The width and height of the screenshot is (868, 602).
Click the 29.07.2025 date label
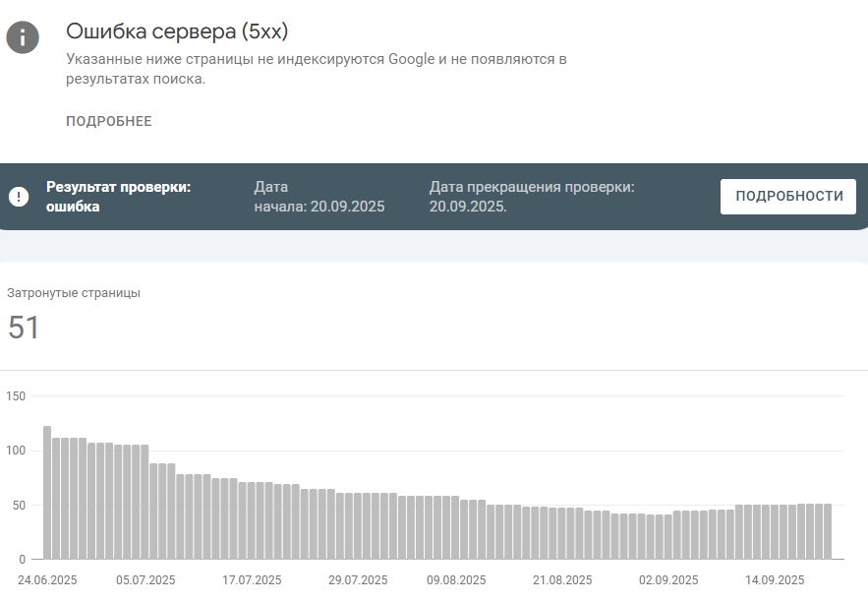pos(358,579)
